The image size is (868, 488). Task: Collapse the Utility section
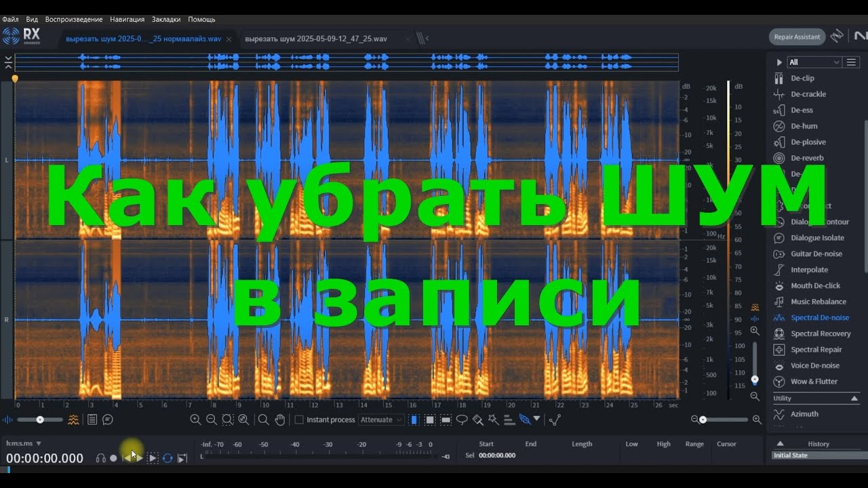click(854, 399)
